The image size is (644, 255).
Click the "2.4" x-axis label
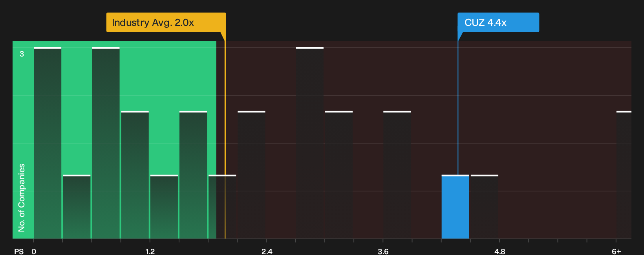point(267,251)
